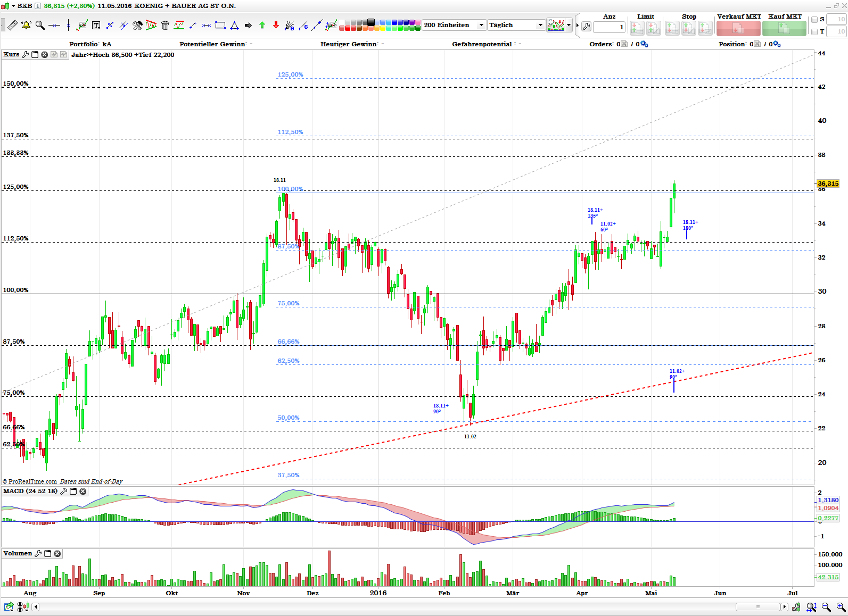This screenshot has height=616, width=848.
Task: Select the magnifier zoom tool
Action: (x=40, y=25)
